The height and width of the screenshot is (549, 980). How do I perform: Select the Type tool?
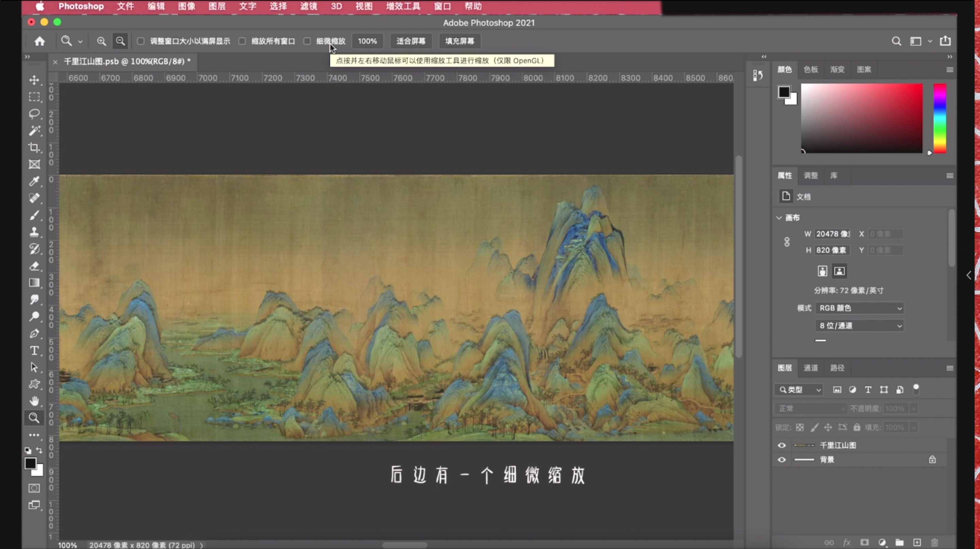tap(34, 350)
